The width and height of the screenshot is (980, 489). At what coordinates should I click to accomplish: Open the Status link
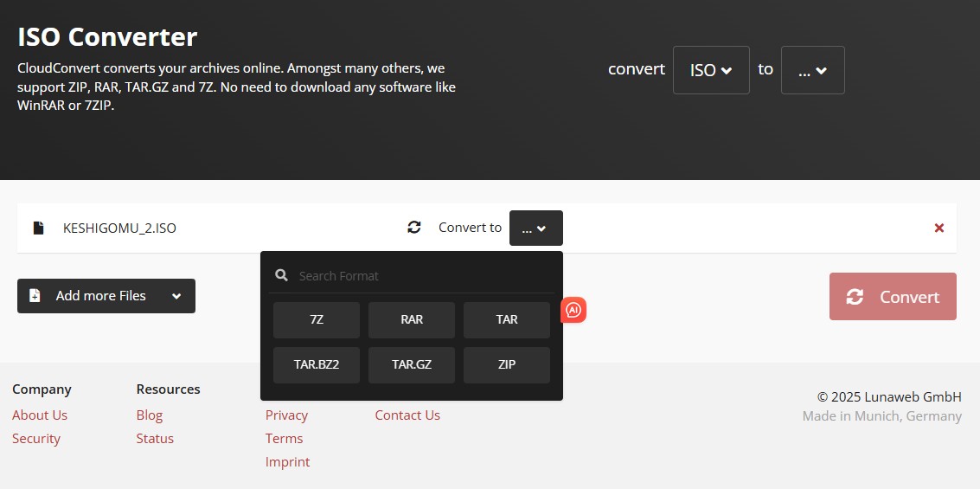point(155,438)
